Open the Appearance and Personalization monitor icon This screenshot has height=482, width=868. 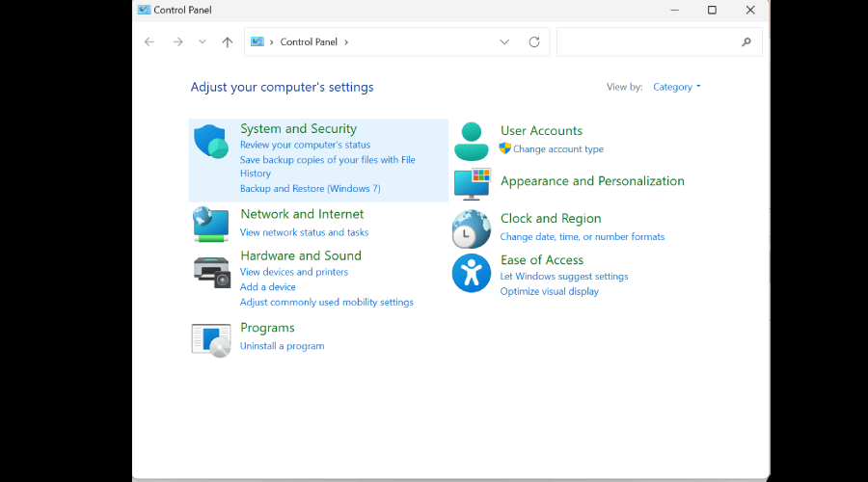473,184
